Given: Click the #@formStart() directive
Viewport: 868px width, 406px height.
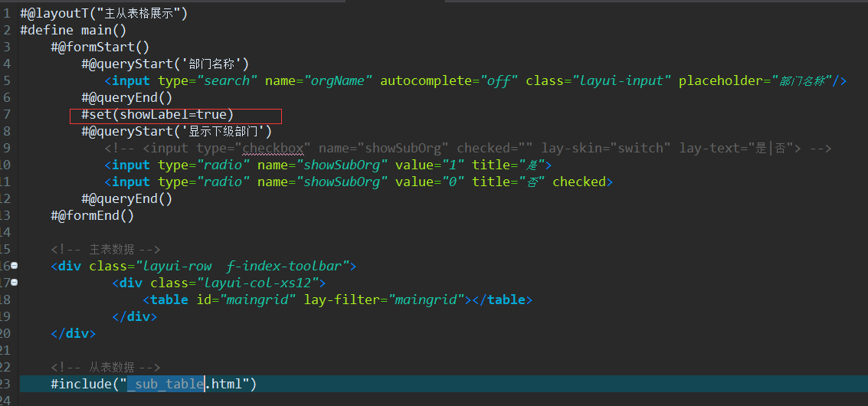Looking at the screenshot, I should click(x=100, y=47).
